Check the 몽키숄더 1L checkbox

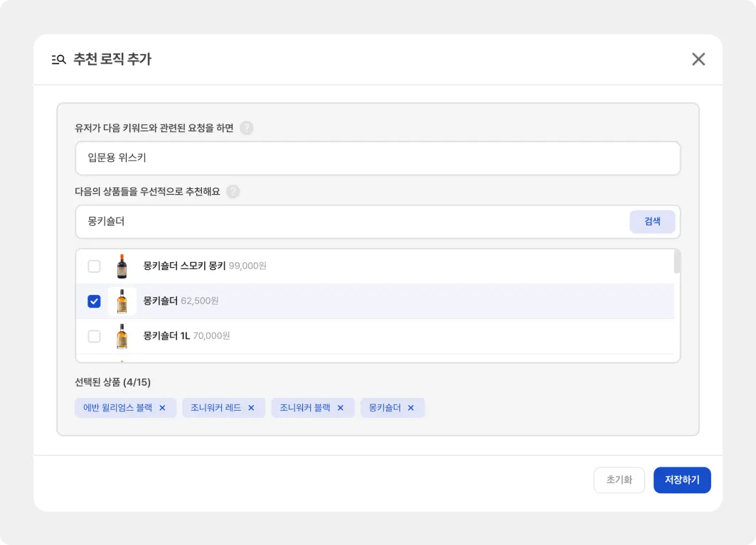pos(94,336)
